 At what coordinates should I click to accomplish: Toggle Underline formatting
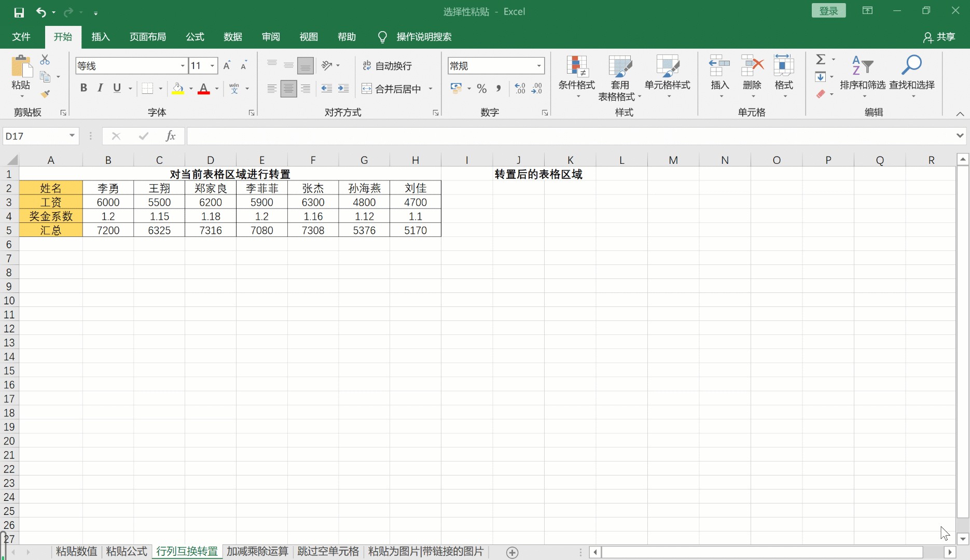(x=117, y=88)
